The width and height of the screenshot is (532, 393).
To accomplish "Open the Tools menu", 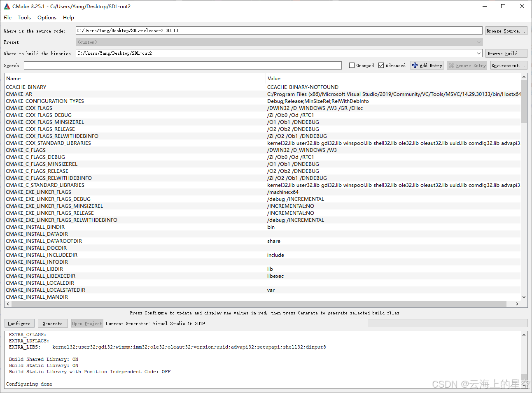I will coord(24,18).
